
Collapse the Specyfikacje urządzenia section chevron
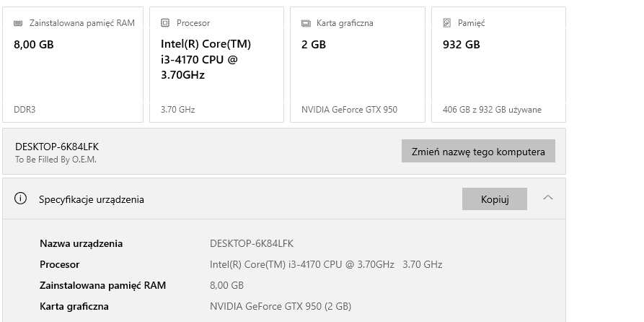pos(548,198)
